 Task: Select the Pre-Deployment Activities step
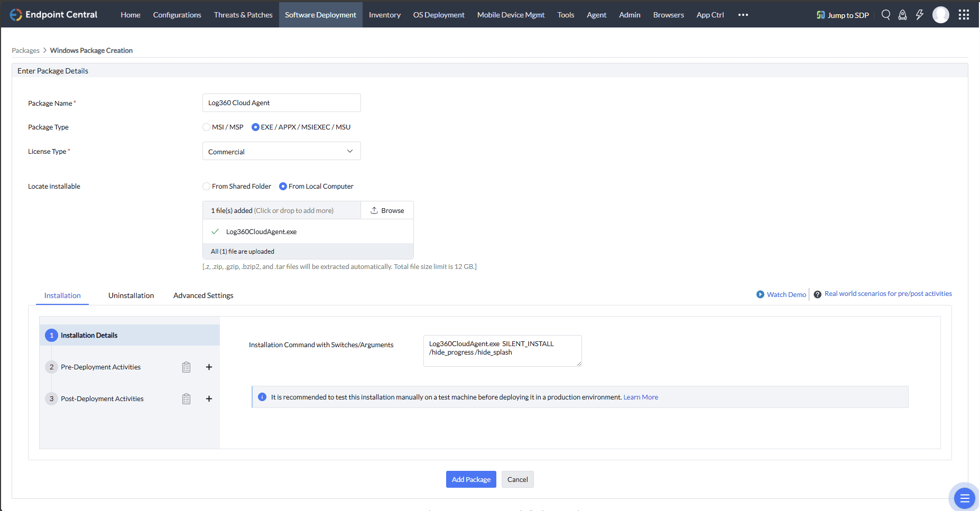point(100,367)
